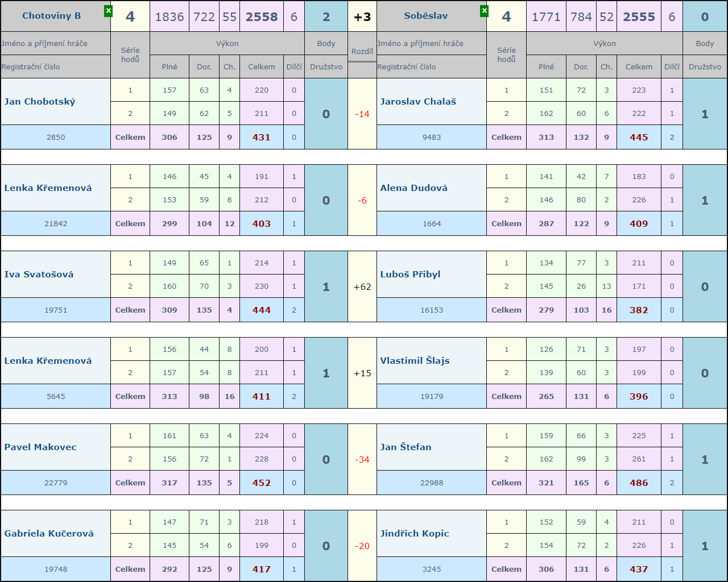Click registration number 16153

(432, 310)
